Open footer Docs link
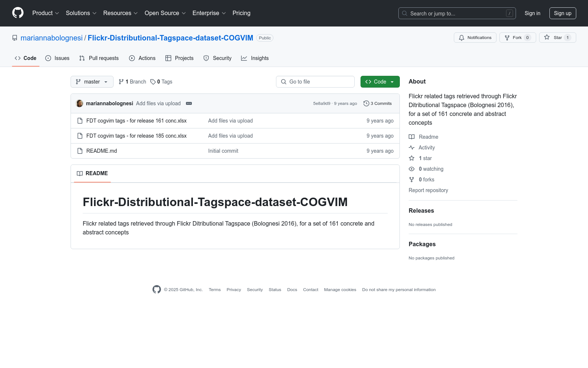 (x=292, y=290)
